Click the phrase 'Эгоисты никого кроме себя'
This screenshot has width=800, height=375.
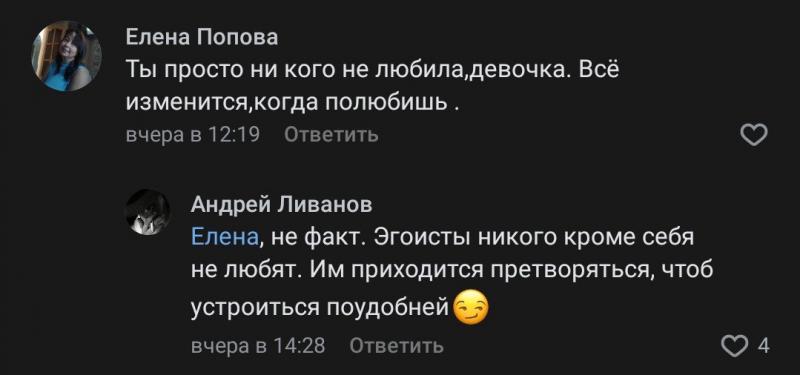tap(534, 238)
